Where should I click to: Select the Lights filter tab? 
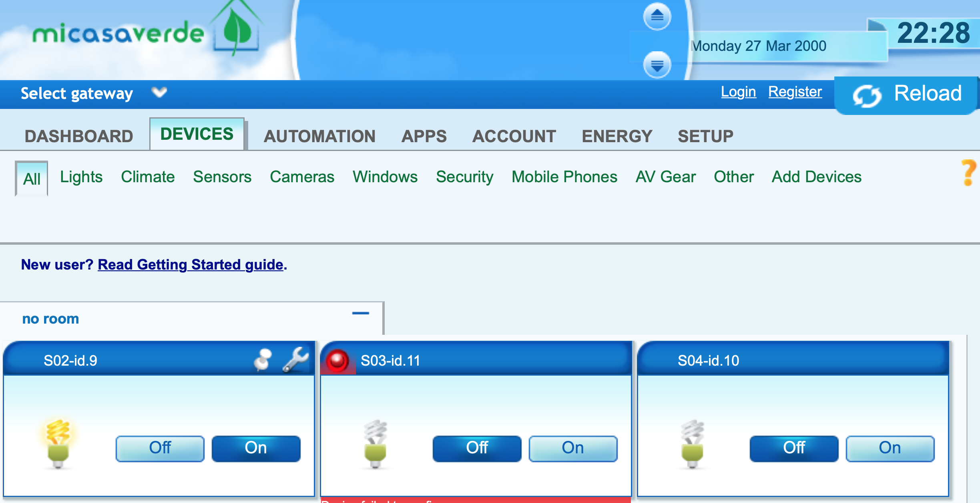(81, 177)
